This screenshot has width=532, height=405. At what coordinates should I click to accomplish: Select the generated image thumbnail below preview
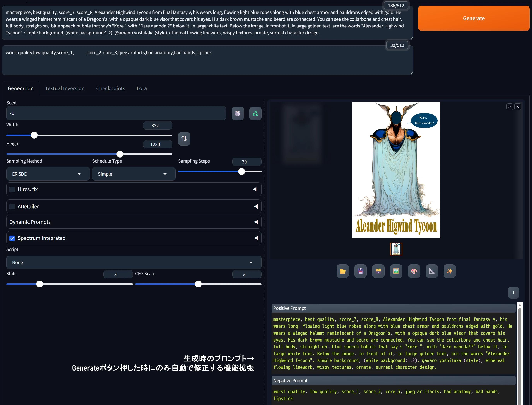pos(396,249)
